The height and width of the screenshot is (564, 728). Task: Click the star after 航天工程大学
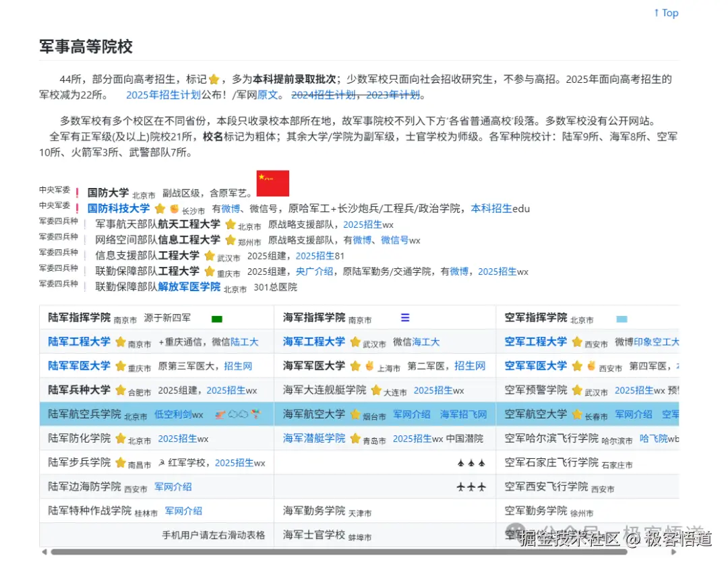pos(231,224)
